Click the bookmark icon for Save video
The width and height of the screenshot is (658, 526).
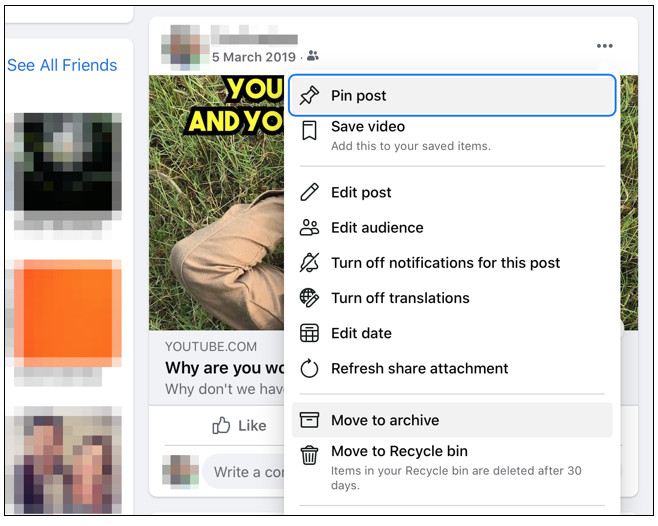[310, 130]
